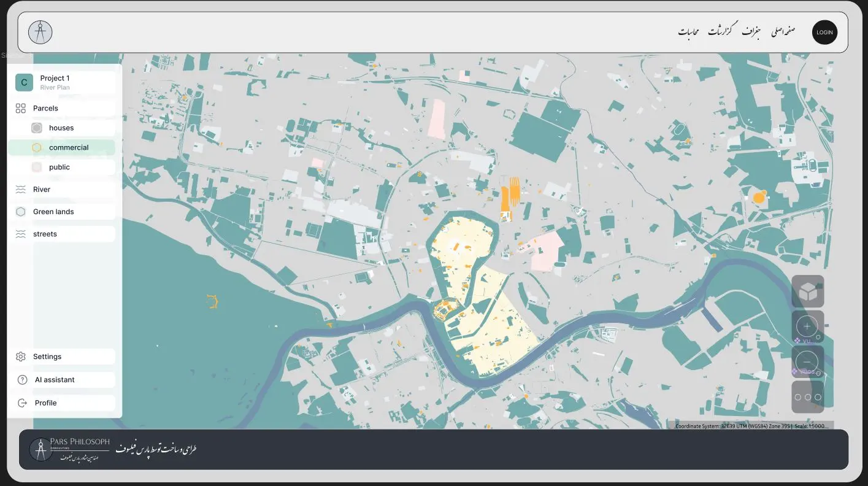Toggle the houses parcel layer
Screen dimensions: 868x486
[x=72, y=128]
